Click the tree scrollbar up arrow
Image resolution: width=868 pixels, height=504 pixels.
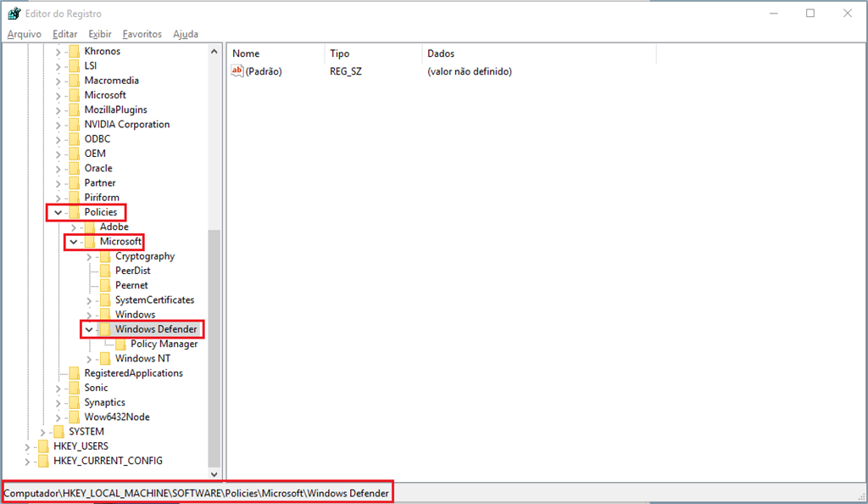click(214, 52)
